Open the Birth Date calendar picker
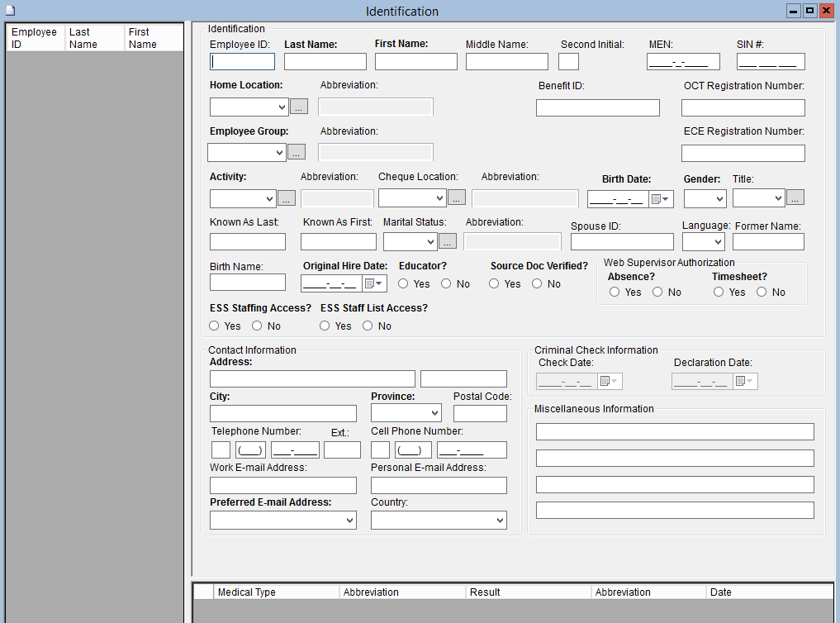 tap(661, 199)
